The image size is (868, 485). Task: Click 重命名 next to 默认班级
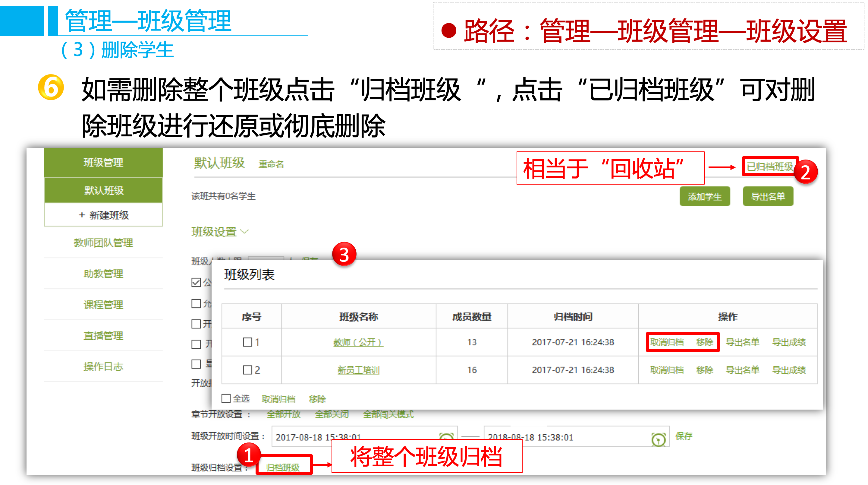[271, 164]
